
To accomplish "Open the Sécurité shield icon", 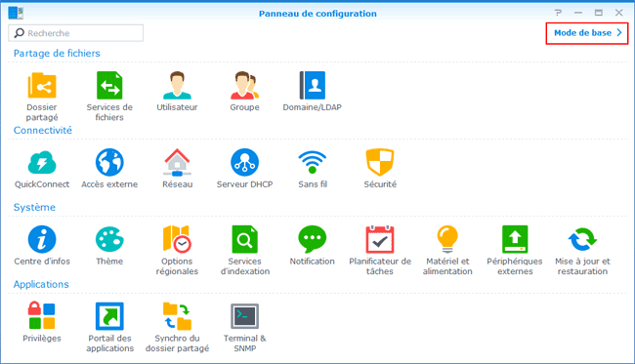I will pos(380,163).
